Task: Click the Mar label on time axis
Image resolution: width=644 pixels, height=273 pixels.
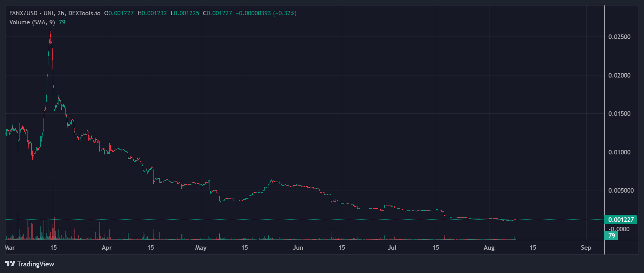Action: coord(10,248)
